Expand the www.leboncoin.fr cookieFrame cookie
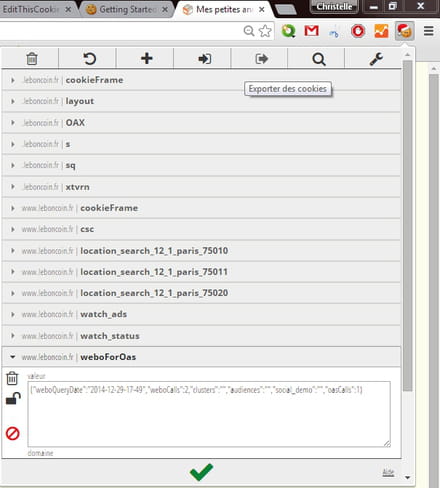The width and height of the screenshot is (440, 488). coord(201,208)
